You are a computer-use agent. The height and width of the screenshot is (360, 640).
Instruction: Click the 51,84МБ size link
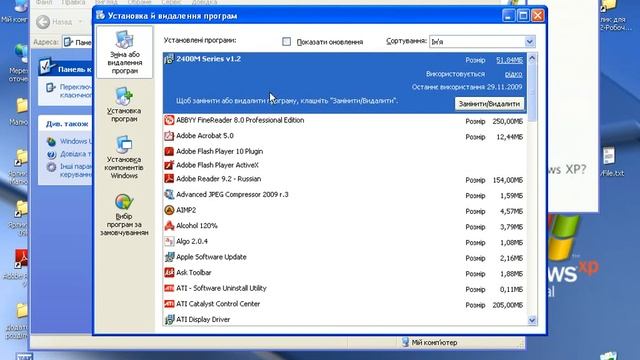pyautogui.click(x=509, y=60)
